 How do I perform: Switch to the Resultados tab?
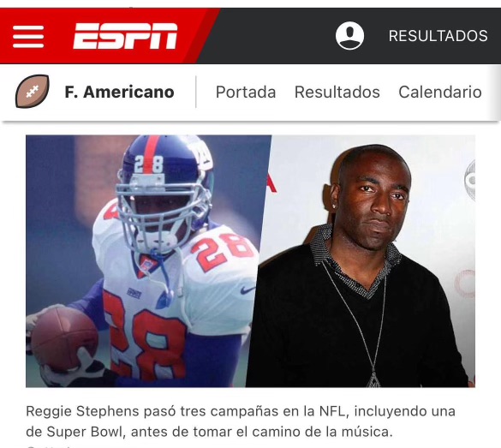(x=337, y=92)
